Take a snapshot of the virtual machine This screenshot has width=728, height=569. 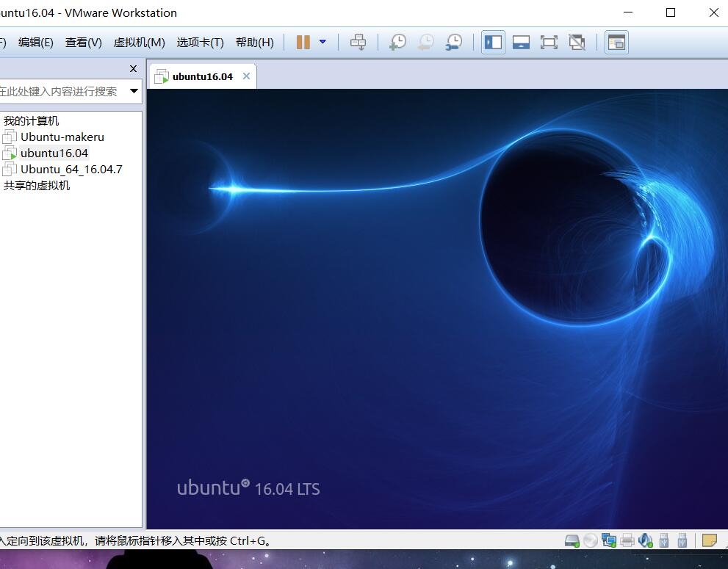coord(397,42)
